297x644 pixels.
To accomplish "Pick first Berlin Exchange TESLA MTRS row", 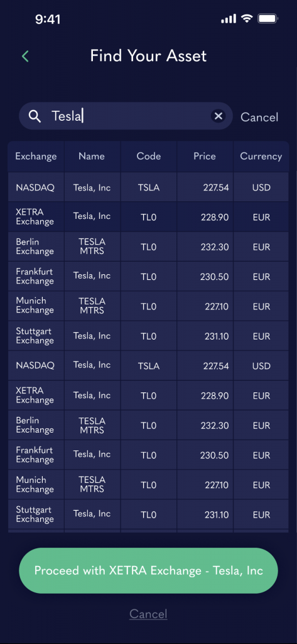I will click(x=148, y=247).
